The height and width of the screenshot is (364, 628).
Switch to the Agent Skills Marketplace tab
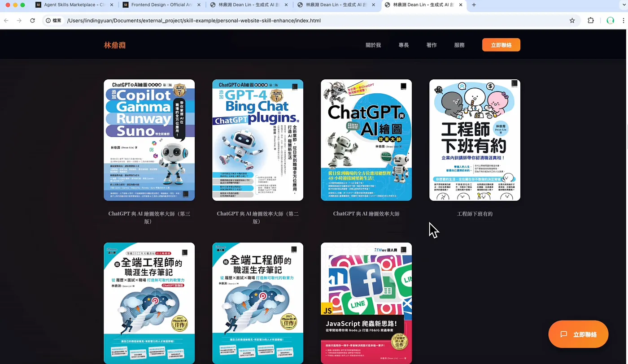coord(70,5)
